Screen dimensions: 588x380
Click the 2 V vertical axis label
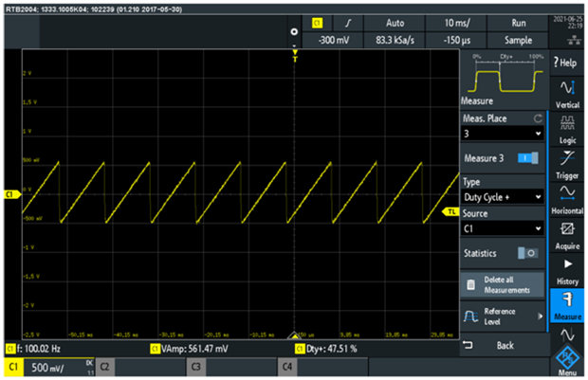tap(27, 73)
